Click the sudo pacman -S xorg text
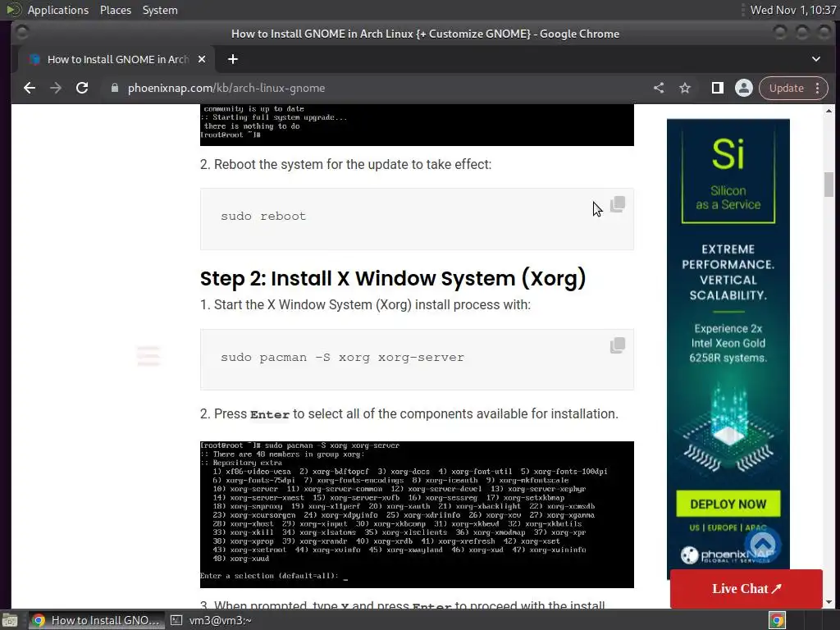This screenshot has height=630, width=840. click(342, 358)
